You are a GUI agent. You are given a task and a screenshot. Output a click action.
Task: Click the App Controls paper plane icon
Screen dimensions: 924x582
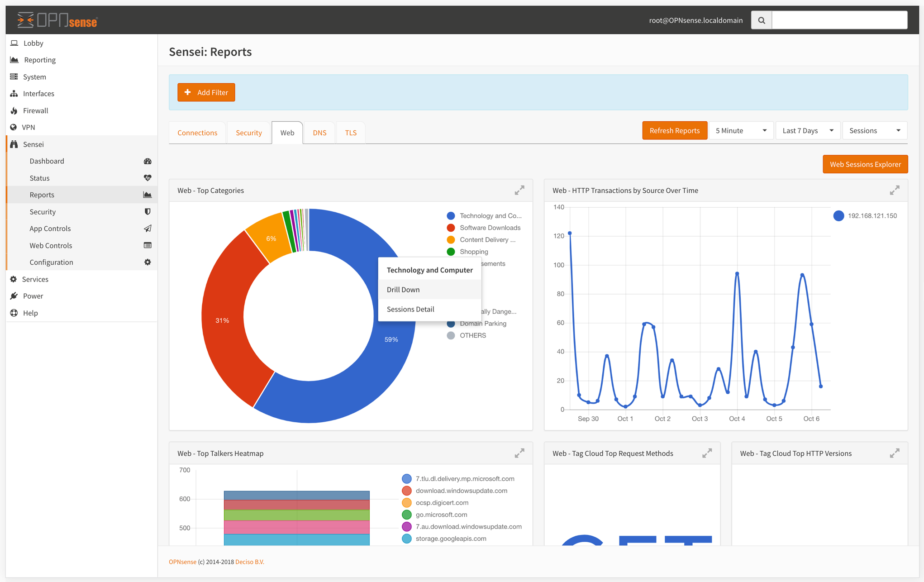tap(148, 229)
